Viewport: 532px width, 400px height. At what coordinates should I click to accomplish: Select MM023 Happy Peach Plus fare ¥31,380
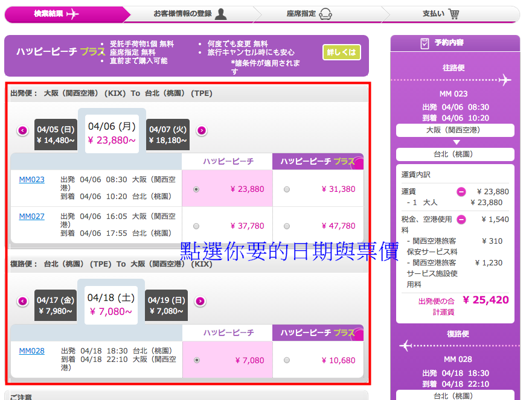pos(287,189)
